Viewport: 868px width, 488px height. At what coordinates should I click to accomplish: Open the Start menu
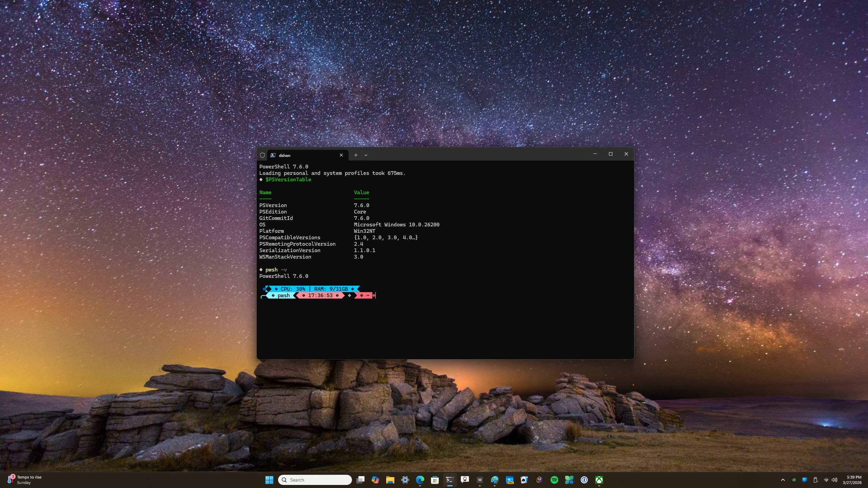tap(269, 480)
